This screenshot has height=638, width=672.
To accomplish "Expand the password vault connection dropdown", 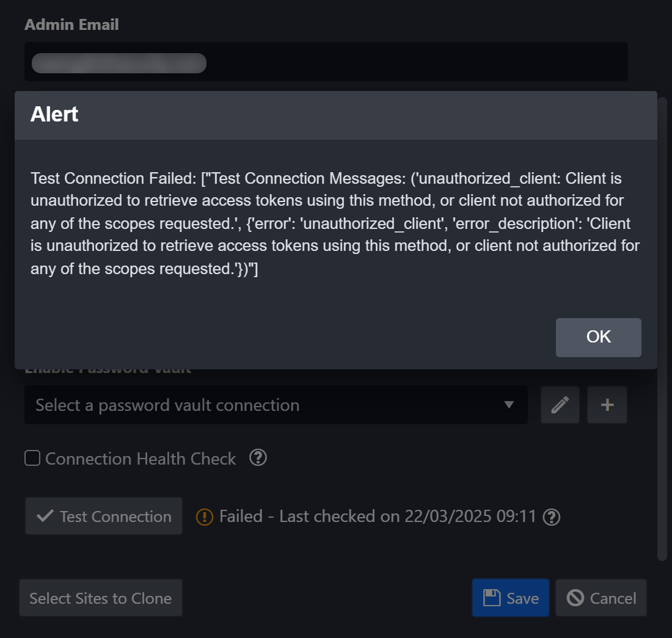I will 275,405.
